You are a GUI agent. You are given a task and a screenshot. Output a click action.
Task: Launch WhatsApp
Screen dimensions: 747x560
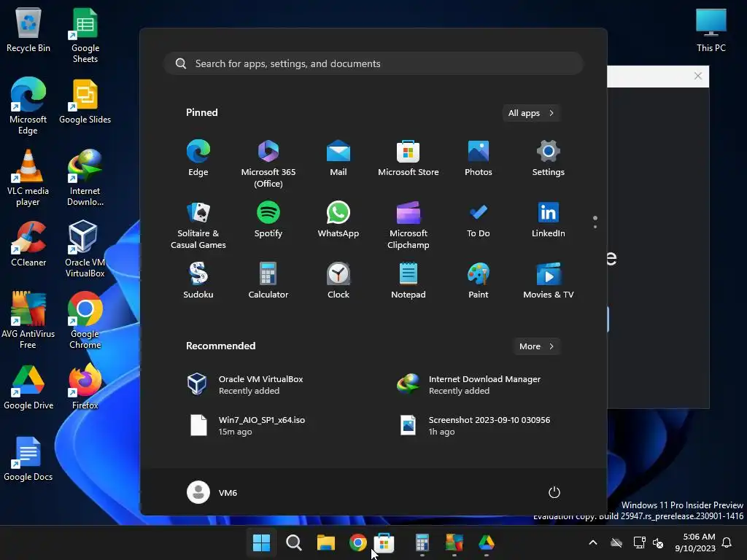coord(338,220)
